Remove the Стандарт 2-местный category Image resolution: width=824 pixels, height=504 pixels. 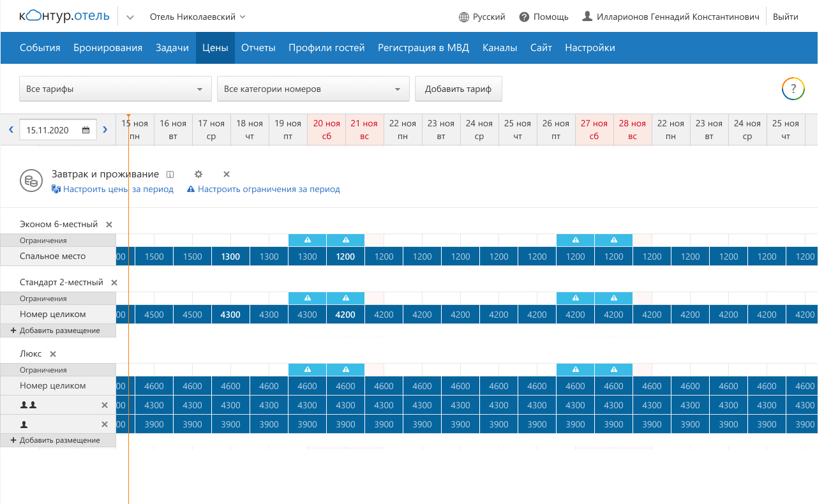(114, 283)
